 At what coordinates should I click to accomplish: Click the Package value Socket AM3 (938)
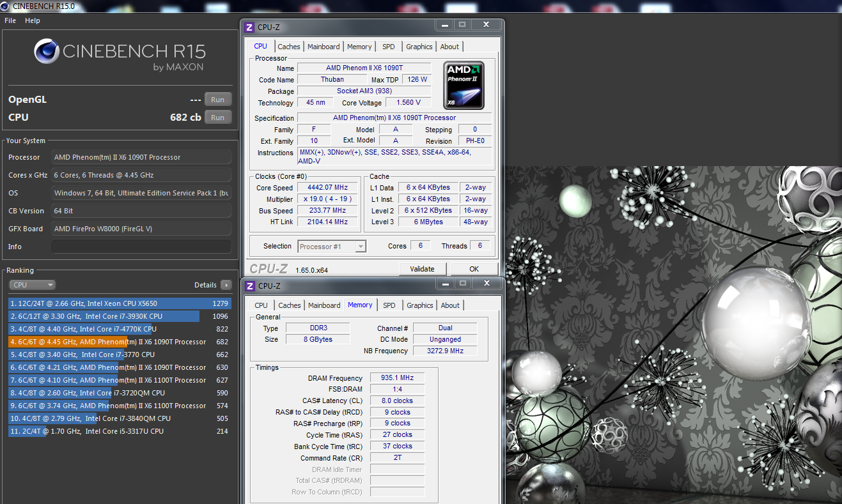pyautogui.click(x=364, y=91)
